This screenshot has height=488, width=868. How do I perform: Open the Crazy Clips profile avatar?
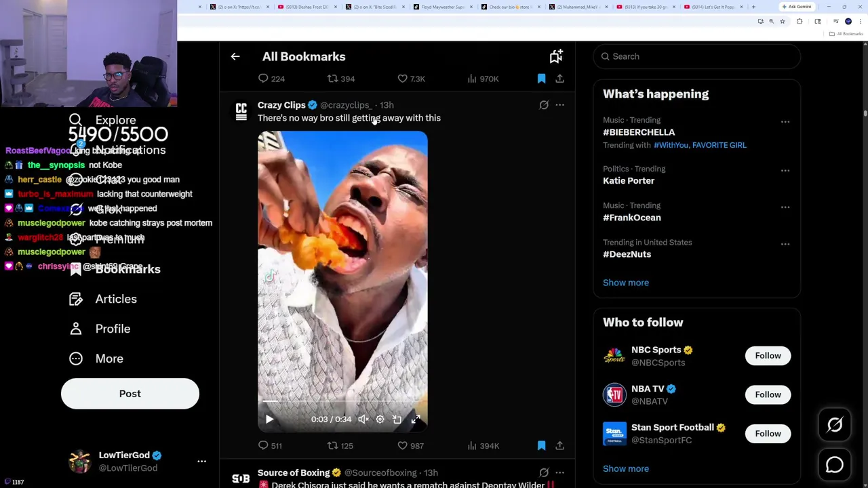point(241,112)
